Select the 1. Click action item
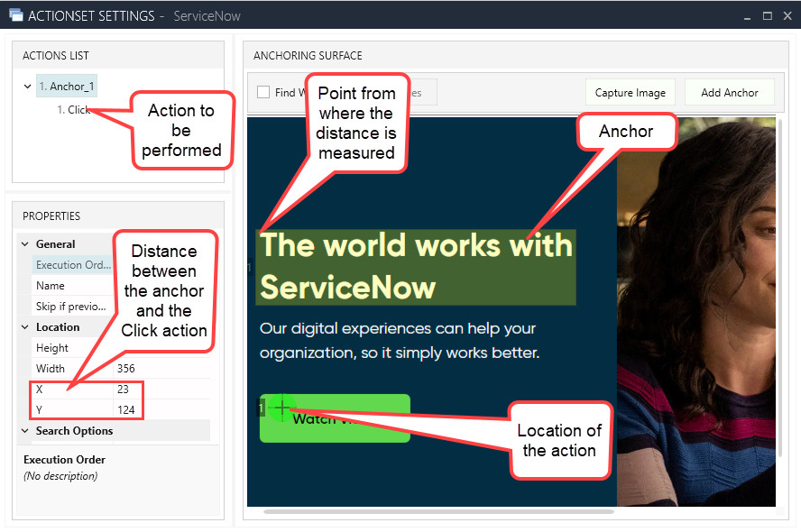 [74, 110]
